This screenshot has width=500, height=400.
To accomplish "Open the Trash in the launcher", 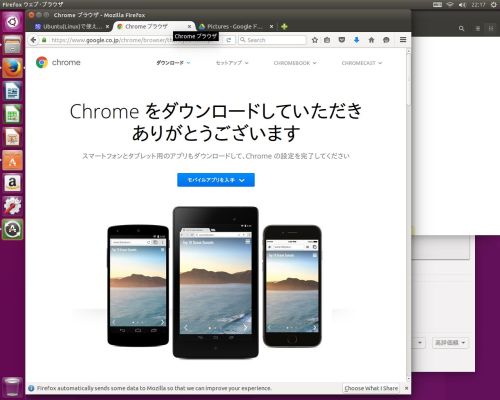I will [12, 387].
